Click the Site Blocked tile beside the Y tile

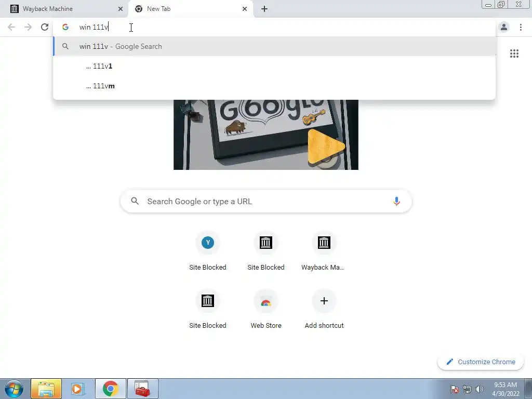[x=266, y=251]
